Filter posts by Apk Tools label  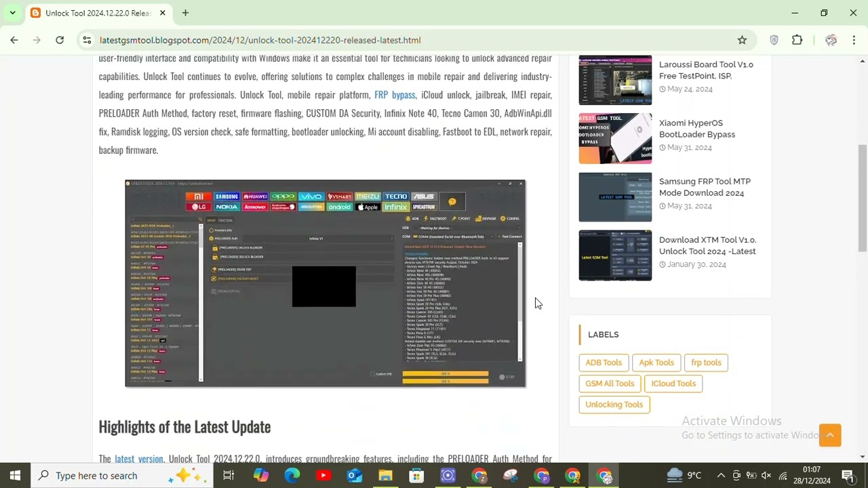656,363
